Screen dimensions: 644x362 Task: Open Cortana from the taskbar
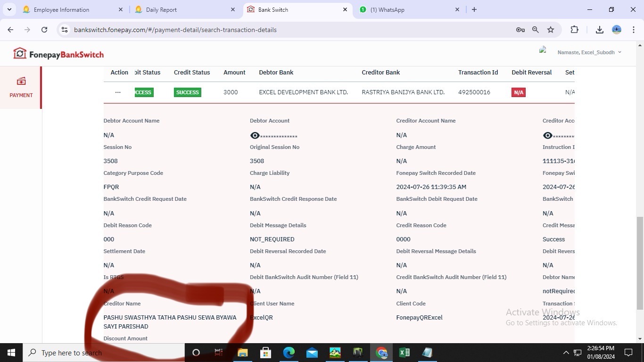(196, 353)
